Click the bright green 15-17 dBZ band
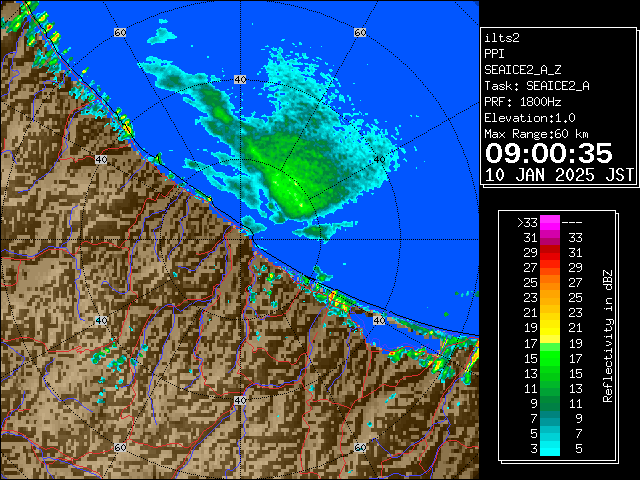This screenshot has width=640, height=480. 550,358
